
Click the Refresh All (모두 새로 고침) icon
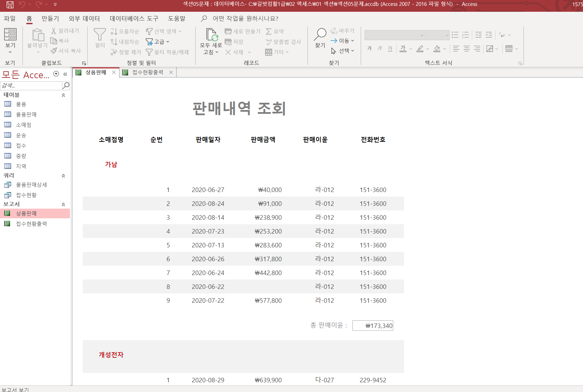211,35
